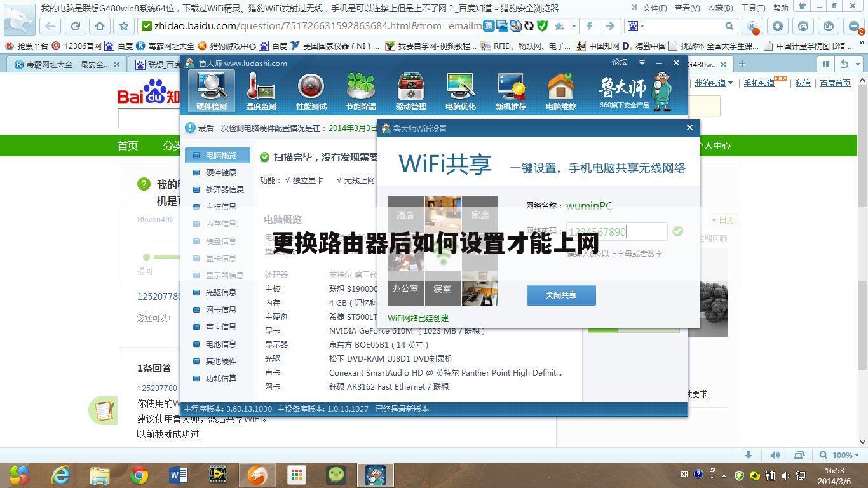Open the 驱动管理 driver manager
The image size is (868, 488).
point(410,91)
